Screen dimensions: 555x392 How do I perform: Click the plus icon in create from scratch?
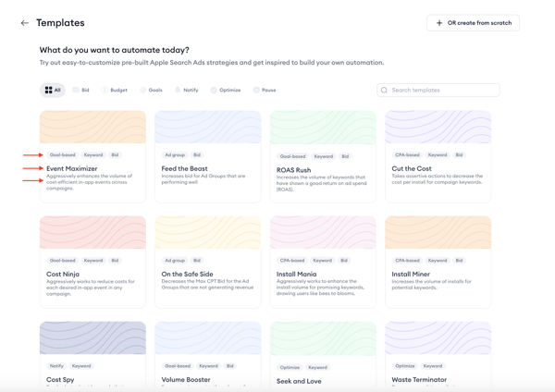(x=439, y=23)
